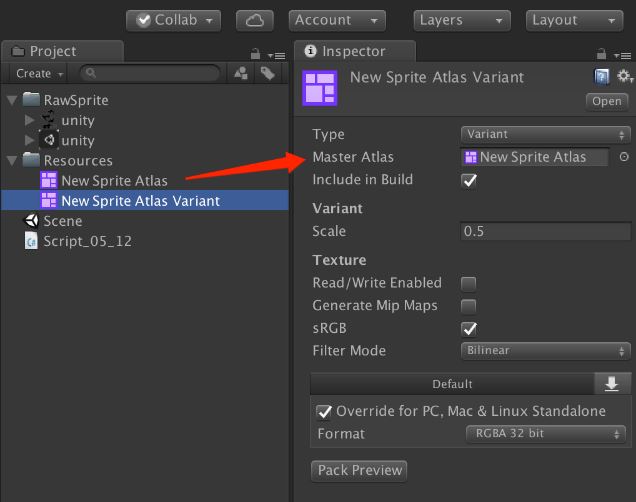Collapse the RawSprite folder
636x502 pixels.
12,100
